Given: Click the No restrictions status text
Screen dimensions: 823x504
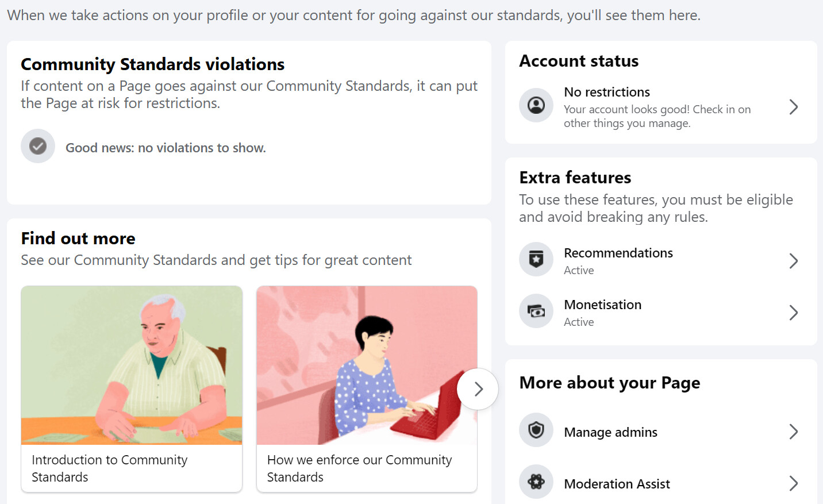Looking at the screenshot, I should click(x=607, y=92).
